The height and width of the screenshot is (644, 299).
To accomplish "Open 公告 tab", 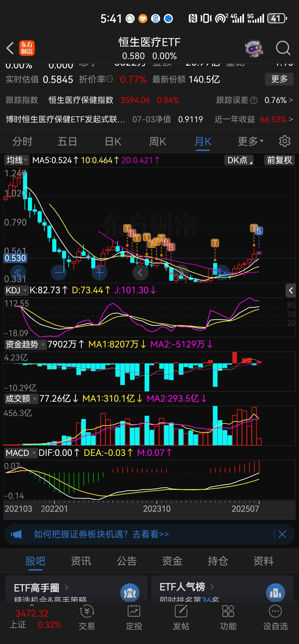I will pyautogui.click(x=127, y=561).
